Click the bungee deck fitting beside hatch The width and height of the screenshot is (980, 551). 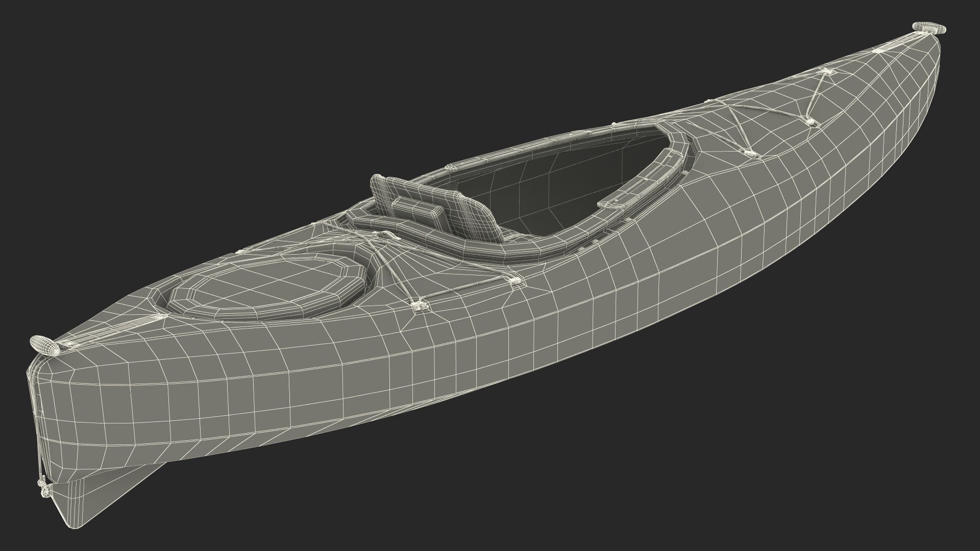[x=420, y=306]
